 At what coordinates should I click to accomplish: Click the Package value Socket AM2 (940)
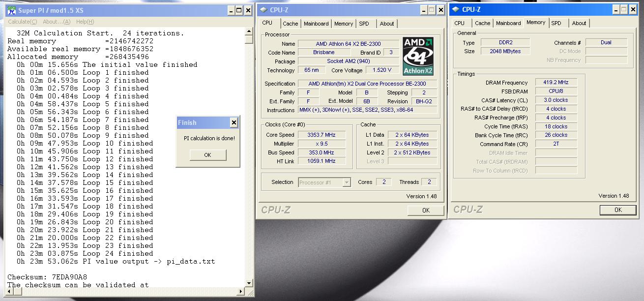coord(349,61)
